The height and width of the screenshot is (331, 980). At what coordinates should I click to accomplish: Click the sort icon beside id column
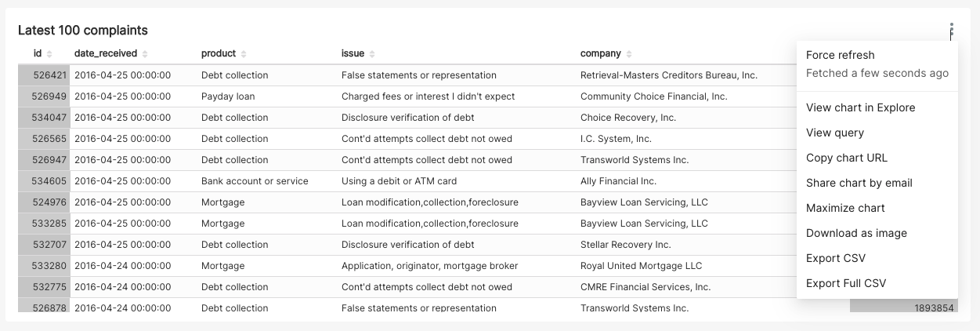(49, 54)
